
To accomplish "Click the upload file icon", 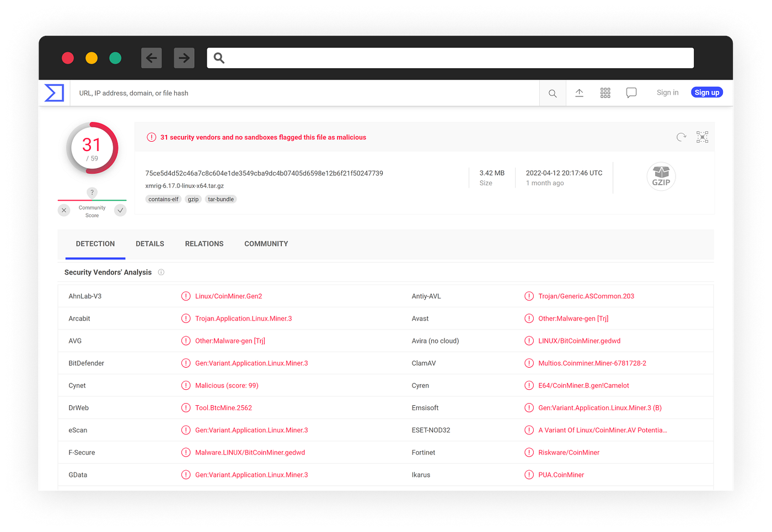I will (580, 93).
